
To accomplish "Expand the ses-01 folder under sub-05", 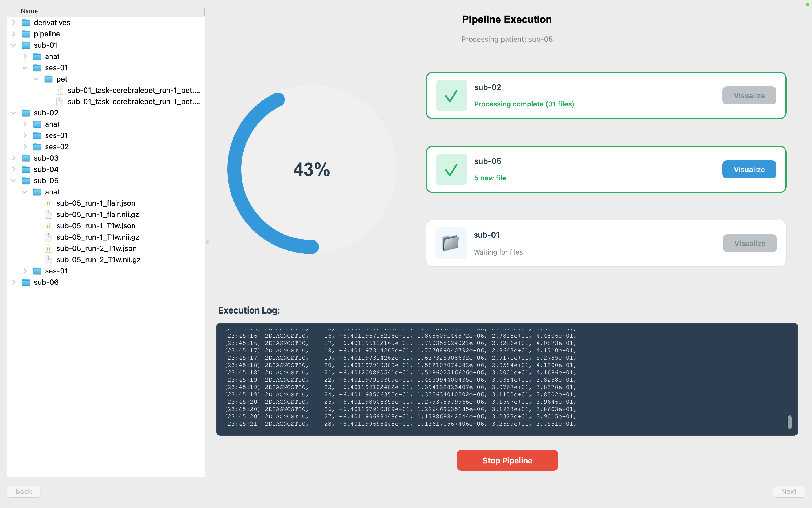I will coord(25,271).
